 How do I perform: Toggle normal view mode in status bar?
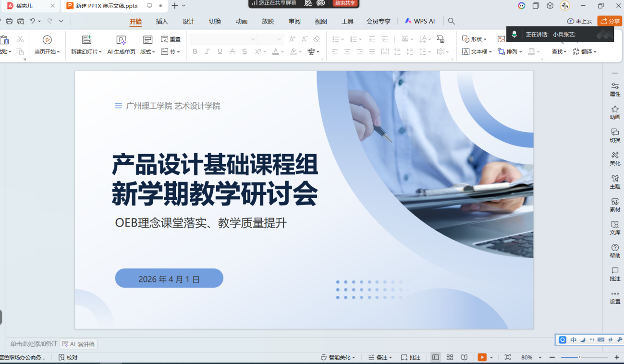click(436, 357)
